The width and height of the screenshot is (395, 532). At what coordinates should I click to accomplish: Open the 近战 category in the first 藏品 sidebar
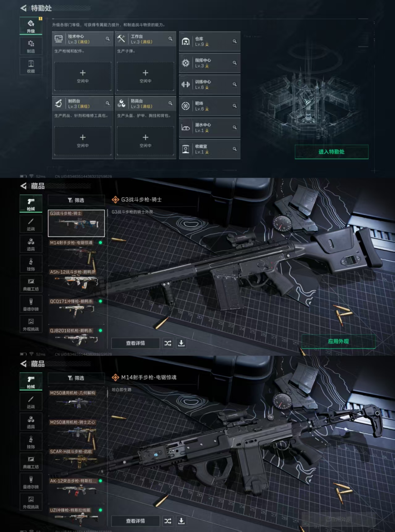click(x=31, y=224)
